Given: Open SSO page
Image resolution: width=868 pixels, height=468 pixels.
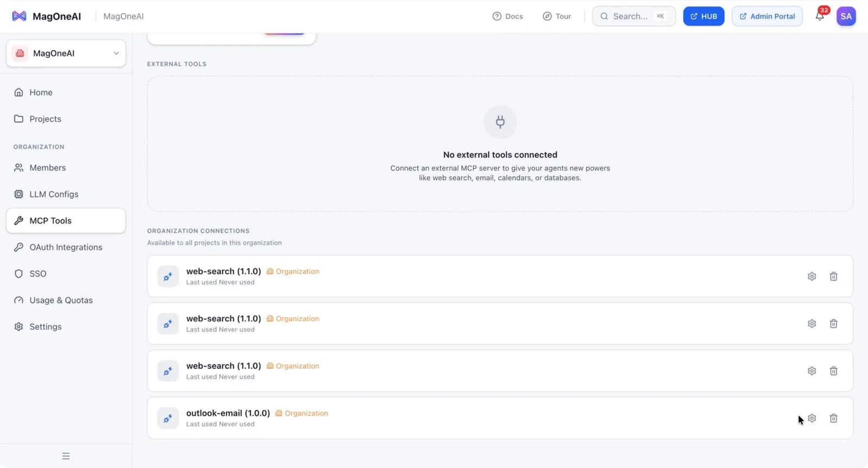Looking at the screenshot, I should [x=66, y=274].
